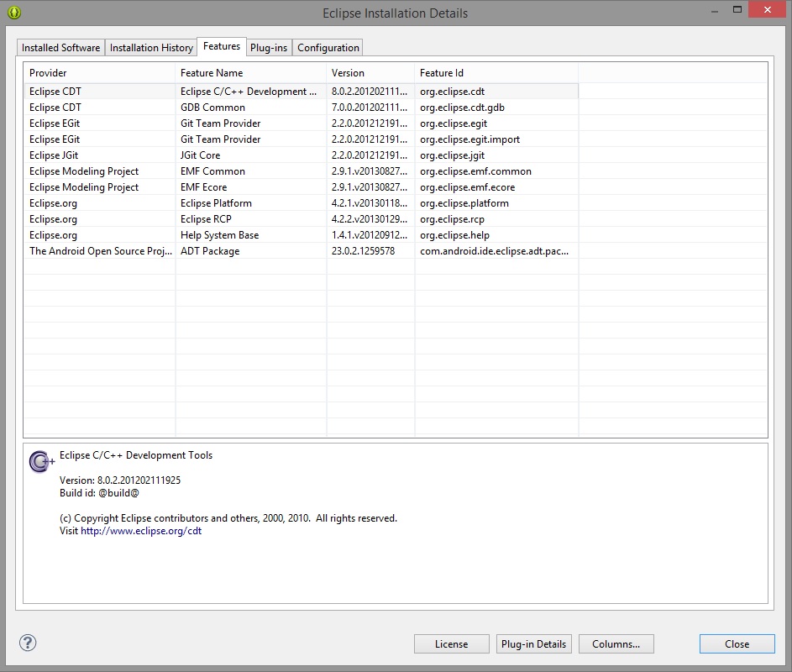This screenshot has width=792, height=672.
Task: Click the License button
Action: pos(452,643)
